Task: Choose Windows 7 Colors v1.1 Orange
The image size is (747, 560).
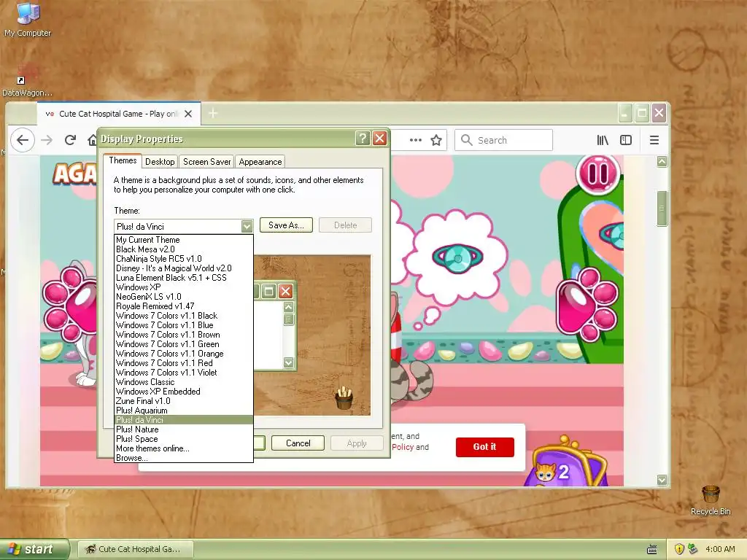Action: click(x=184, y=354)
